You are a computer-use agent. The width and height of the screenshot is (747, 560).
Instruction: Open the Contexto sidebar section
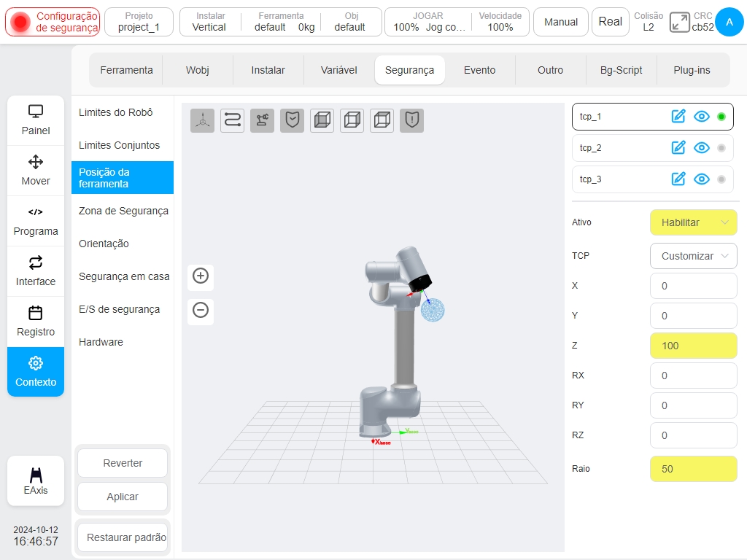tap(36, 372)
